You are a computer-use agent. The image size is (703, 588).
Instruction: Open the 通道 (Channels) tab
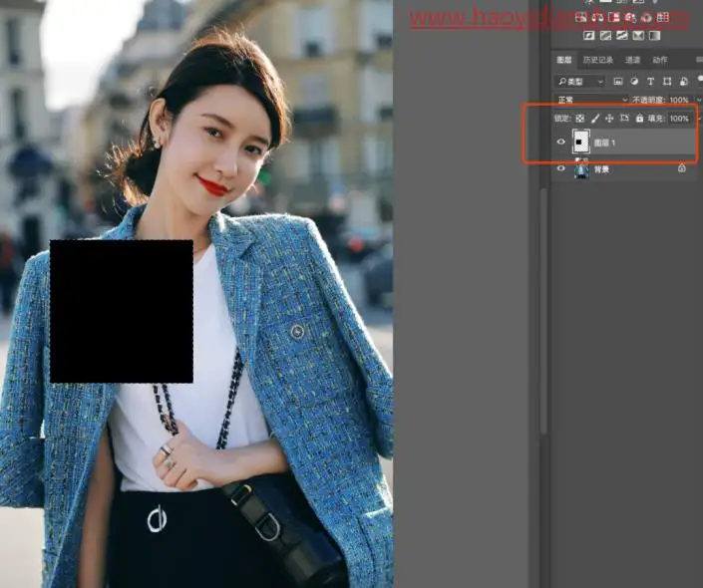tap(632, 60)
